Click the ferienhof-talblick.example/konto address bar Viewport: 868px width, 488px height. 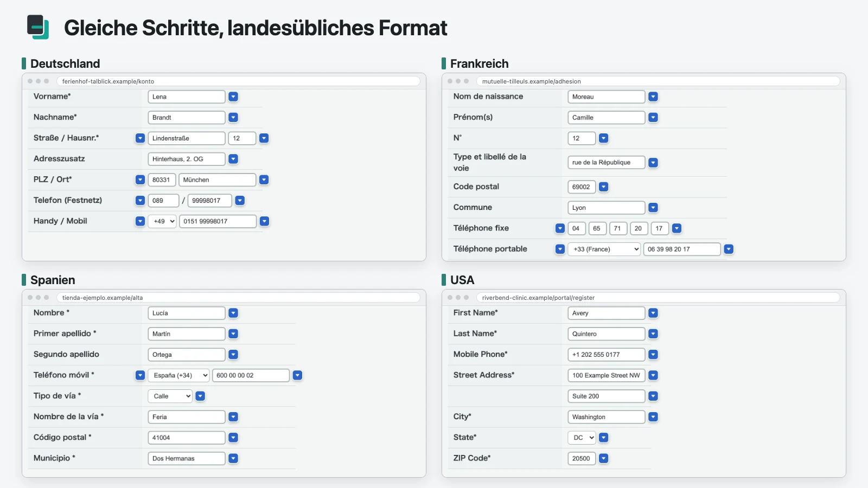[238, 81]
